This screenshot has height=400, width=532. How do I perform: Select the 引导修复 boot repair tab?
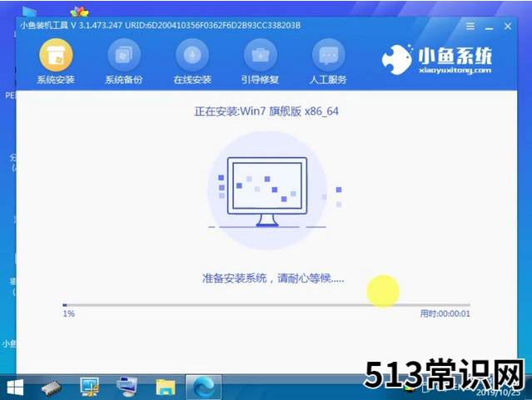point(261,62)
